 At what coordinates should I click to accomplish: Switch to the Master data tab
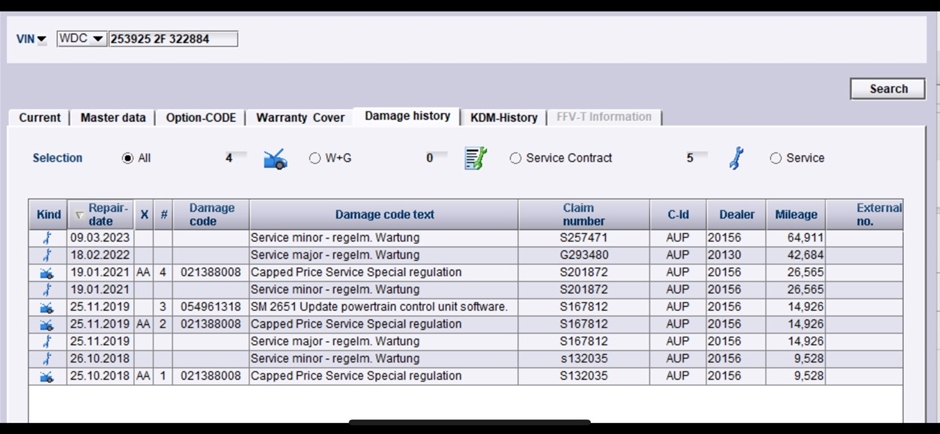click(x=112, y=117)
